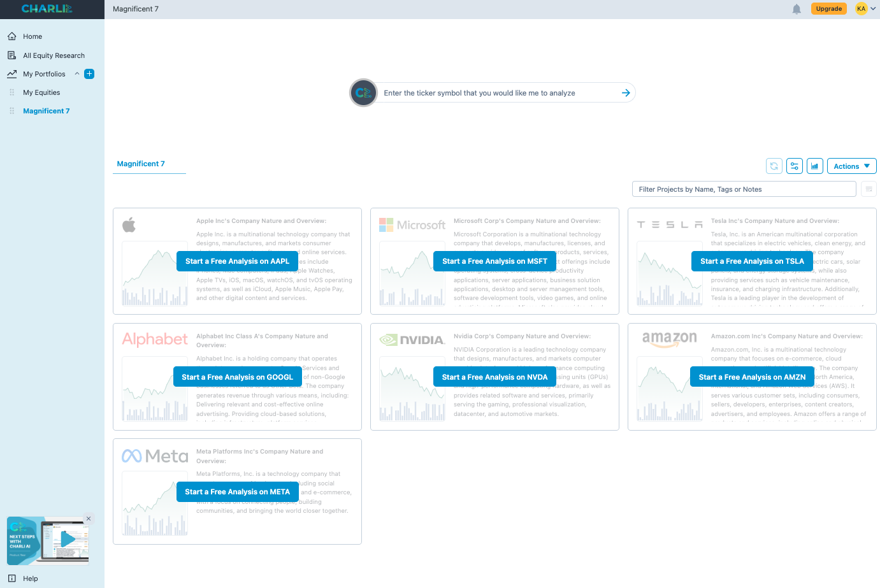Open All Equity Research

point(54,55)
